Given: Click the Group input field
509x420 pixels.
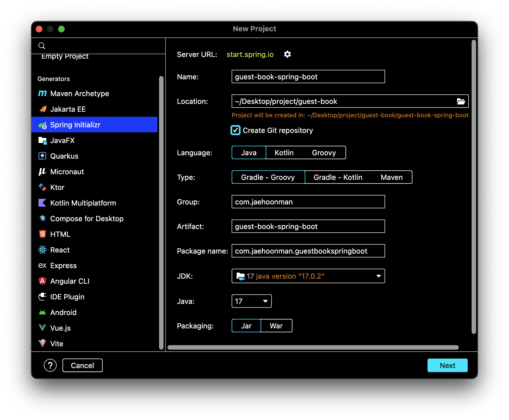Looking at the screenshot, I should [308, 202].
